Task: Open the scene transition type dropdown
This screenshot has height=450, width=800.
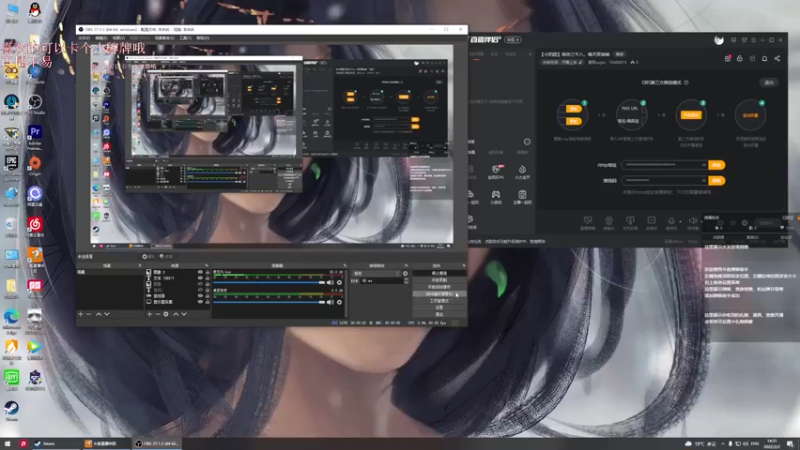Action: click(x=377, y=273)
